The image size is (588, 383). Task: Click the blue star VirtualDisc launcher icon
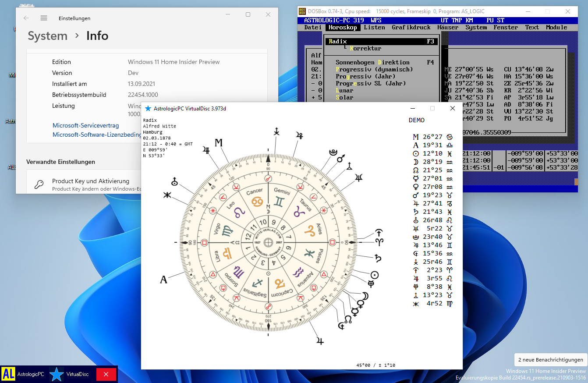click(57, 374)
